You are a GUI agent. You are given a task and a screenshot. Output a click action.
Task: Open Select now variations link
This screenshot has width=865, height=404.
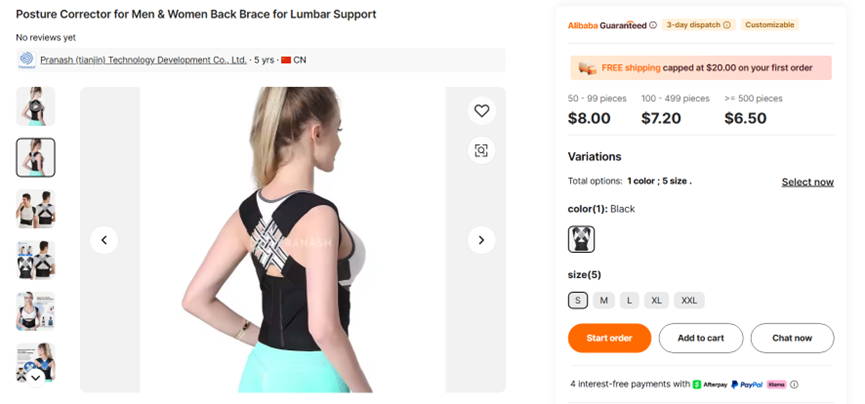click(808, 182)
